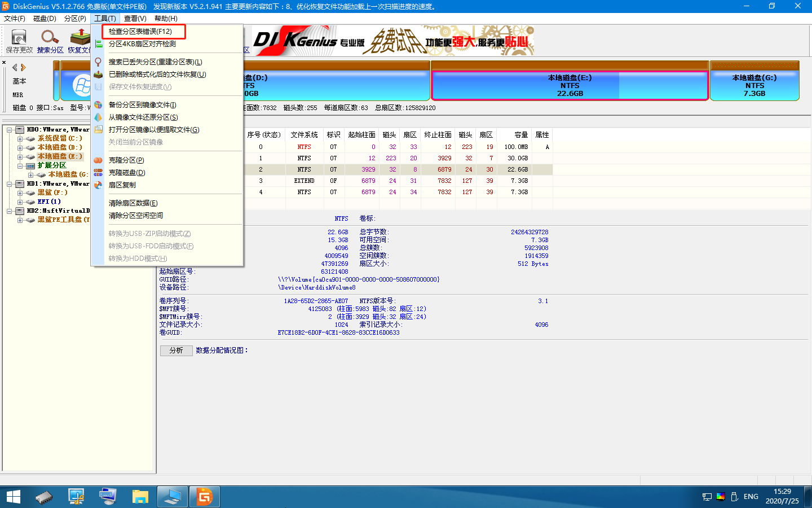Collapse the HD0 disk tree node
Screen dimensions: 812x508
[x=10, y=130]
